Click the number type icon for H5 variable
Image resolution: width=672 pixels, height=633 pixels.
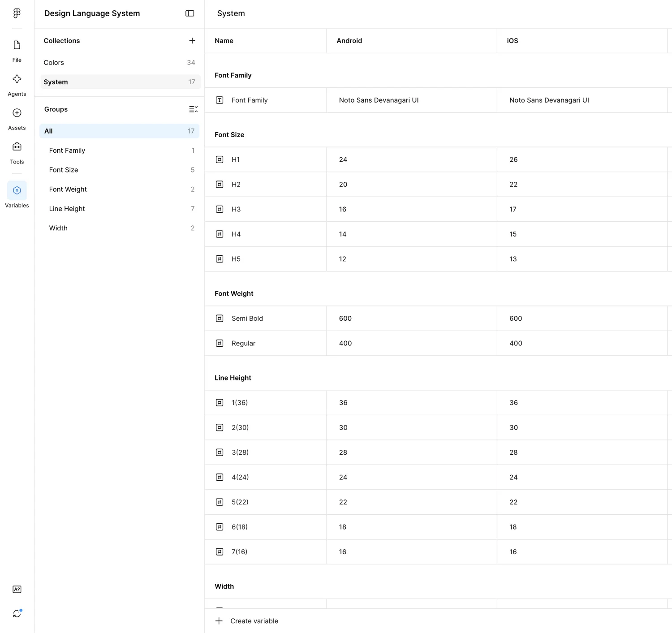pyautogui.click(x=220, y=259)
